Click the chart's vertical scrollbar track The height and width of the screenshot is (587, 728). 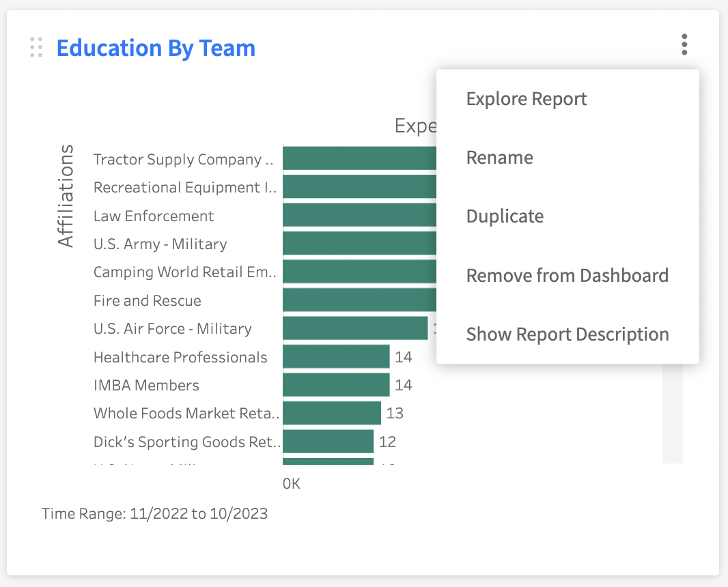[x=672, y=414]
